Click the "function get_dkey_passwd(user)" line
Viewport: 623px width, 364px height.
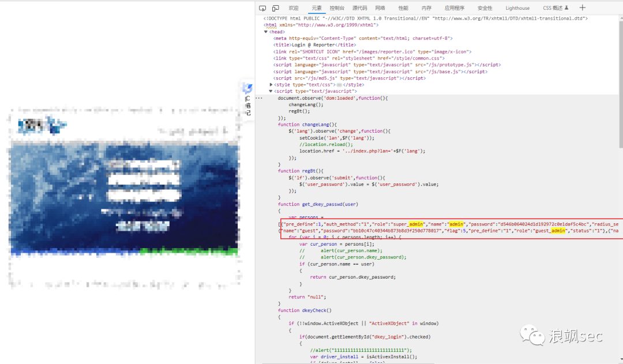pyautogui.click(x=318, y=204)
